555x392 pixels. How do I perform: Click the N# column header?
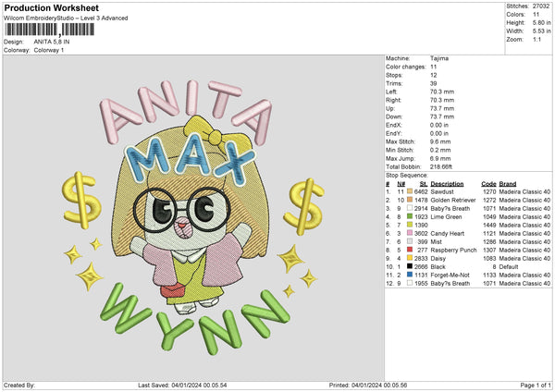401,184
